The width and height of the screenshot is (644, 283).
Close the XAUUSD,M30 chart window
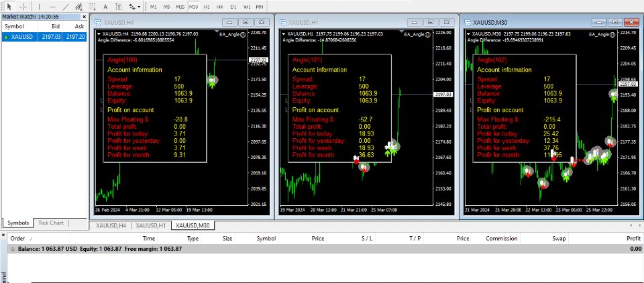click(x=631, y=22)
